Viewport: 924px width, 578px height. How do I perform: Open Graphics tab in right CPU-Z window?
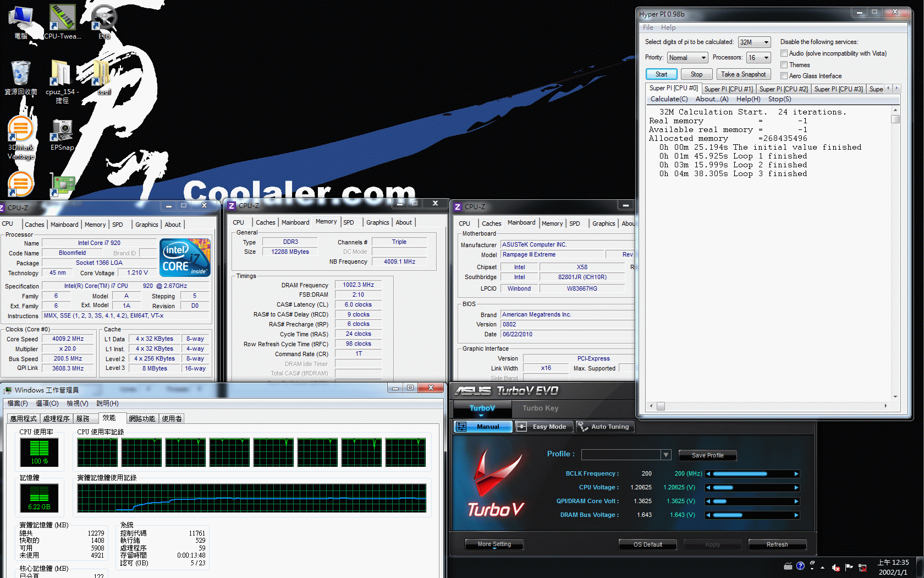[x=603, y=223]
